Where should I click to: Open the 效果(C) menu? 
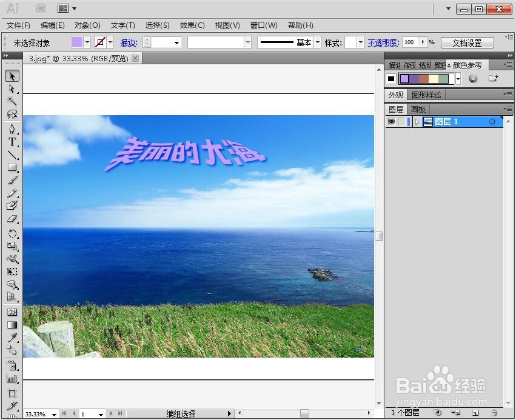(192, 25)
